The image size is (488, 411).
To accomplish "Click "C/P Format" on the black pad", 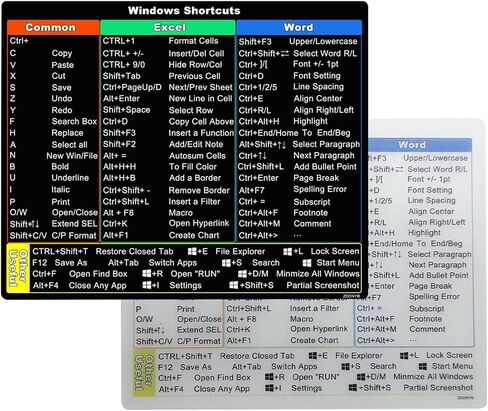I will click(74, 236).
